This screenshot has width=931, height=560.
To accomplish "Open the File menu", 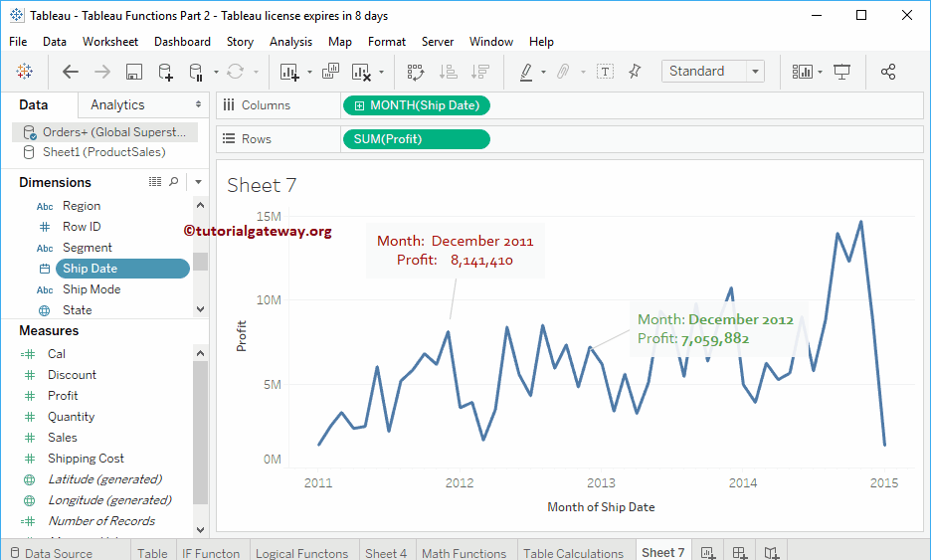I will 18,42.
